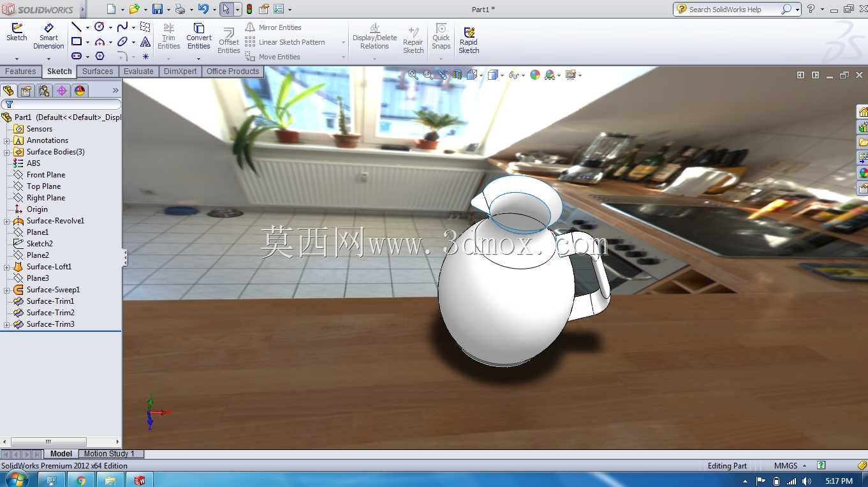Select the Polygon sketch tool

(99, 56)
